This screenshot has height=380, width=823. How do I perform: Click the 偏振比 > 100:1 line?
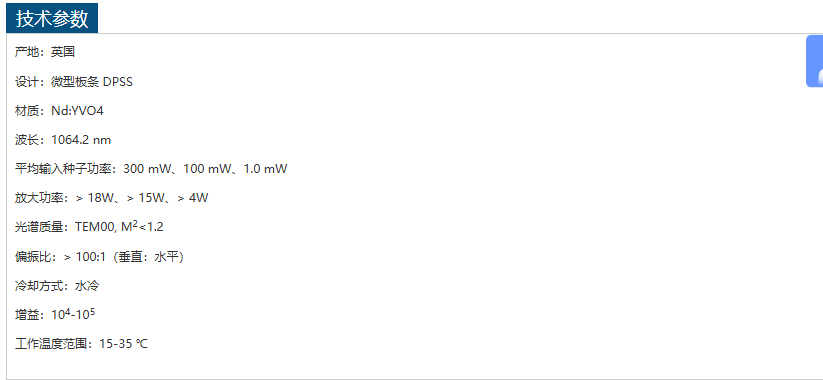99,257
